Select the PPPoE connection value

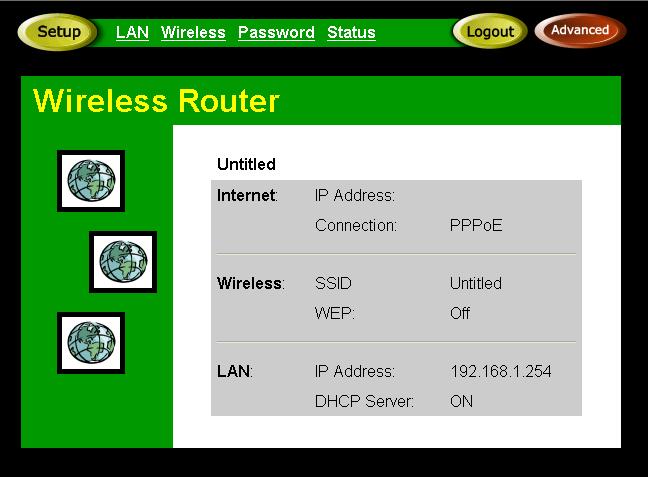click(476, 225)
